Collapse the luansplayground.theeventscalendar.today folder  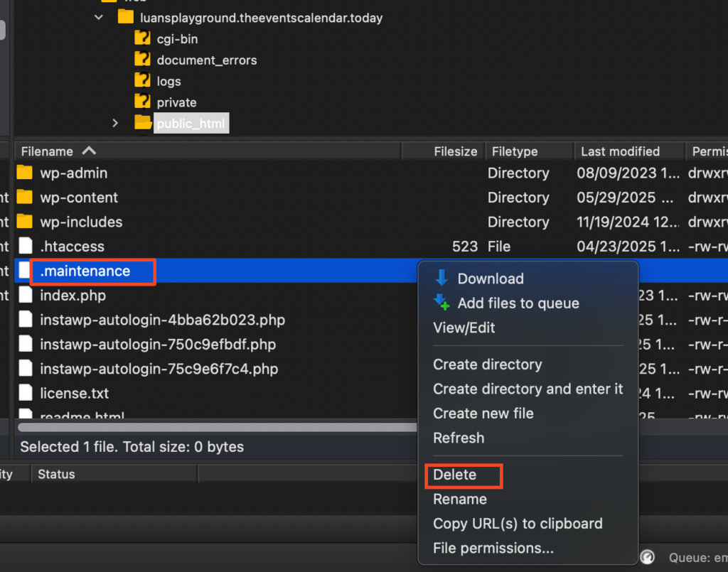coord(99,18)
